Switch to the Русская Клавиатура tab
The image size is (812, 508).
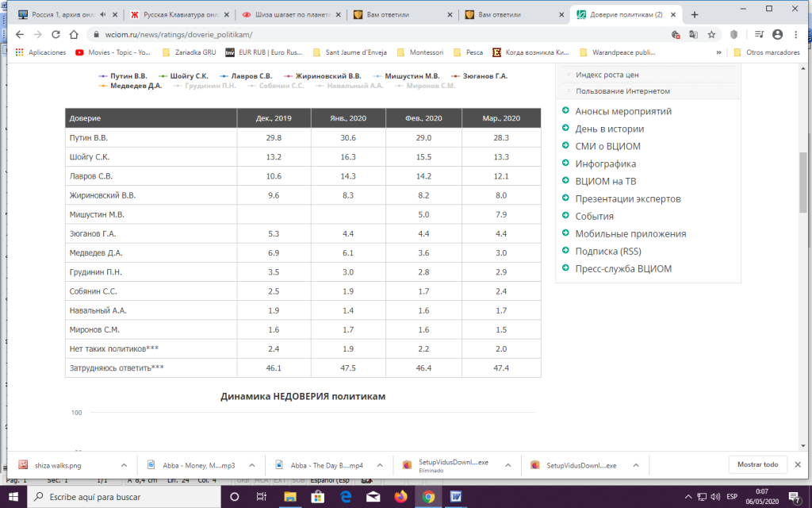174,14
